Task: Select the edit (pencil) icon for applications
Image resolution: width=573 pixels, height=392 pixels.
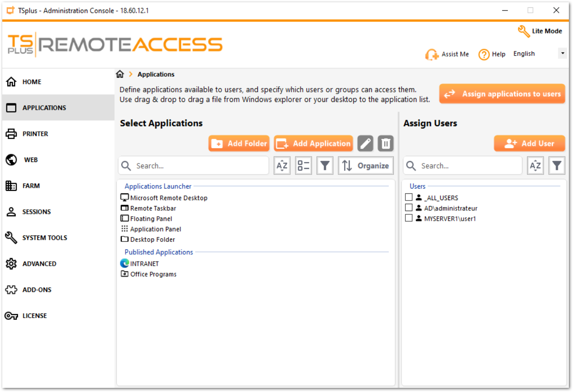Action: coord(365,143)
